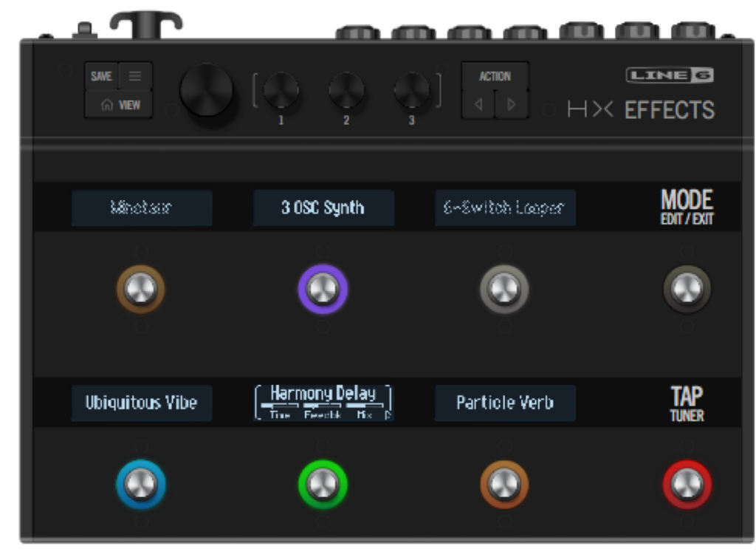
Task: Click the page left arrow button
Action: [478, 104]
